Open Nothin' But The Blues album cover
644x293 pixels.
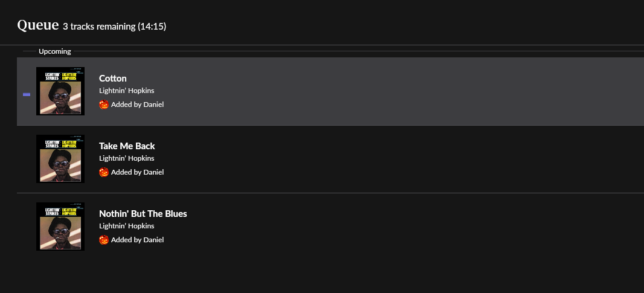click(x=60, y=227)
